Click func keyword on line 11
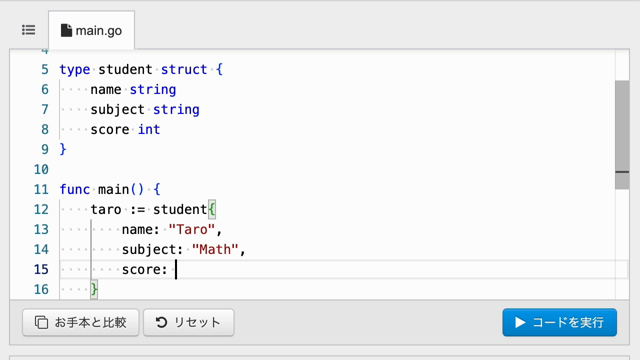 tap(75, 189)
